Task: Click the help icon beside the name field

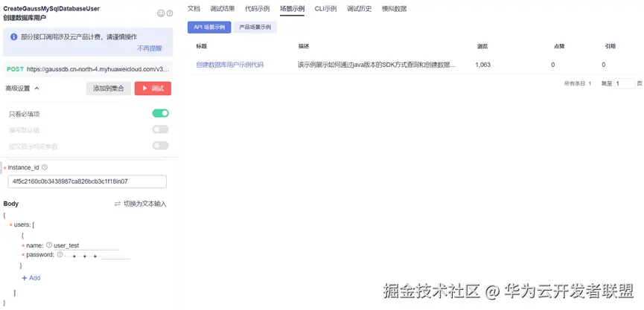Action: pyautogui.click(x=49, y=245)
